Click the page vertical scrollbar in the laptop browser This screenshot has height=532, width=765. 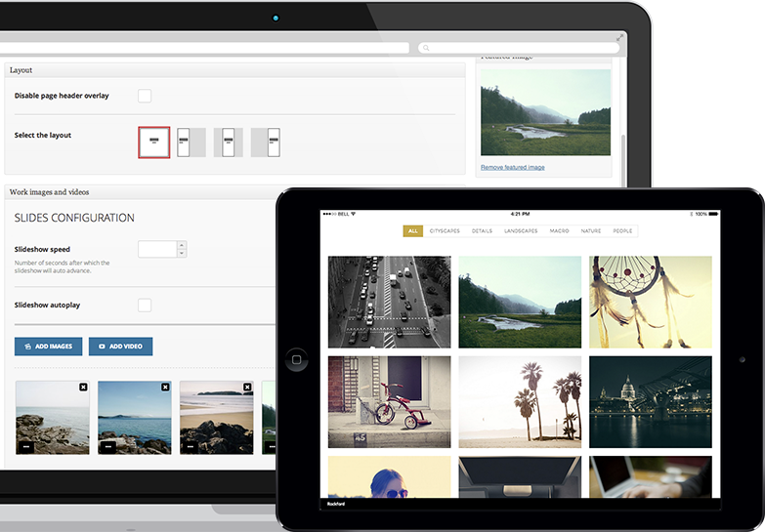click(x=623, y=161)
